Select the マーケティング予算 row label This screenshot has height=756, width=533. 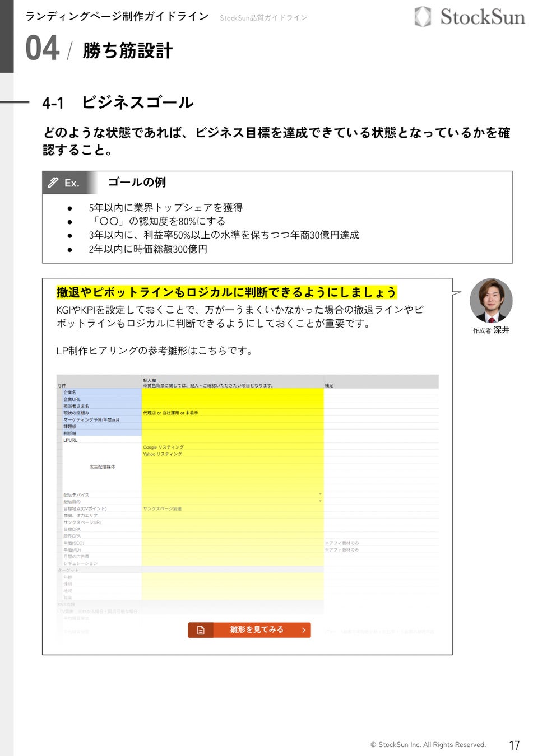(x=91, y=419)
